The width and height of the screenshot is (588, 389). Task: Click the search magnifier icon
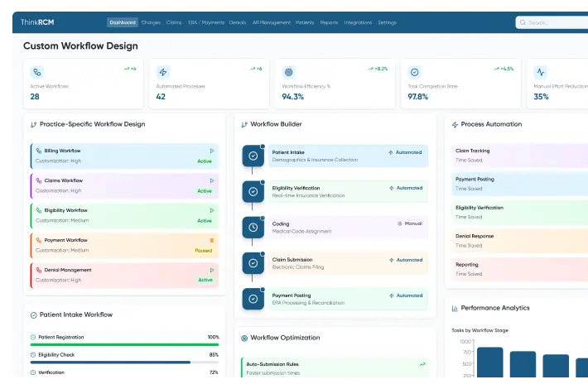[x=523, y=22]
